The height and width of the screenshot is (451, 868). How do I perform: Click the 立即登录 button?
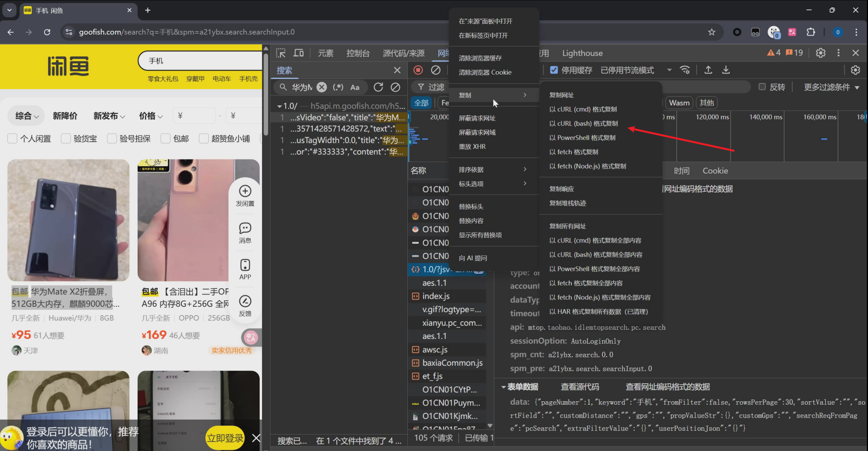[x=225, y=438]
